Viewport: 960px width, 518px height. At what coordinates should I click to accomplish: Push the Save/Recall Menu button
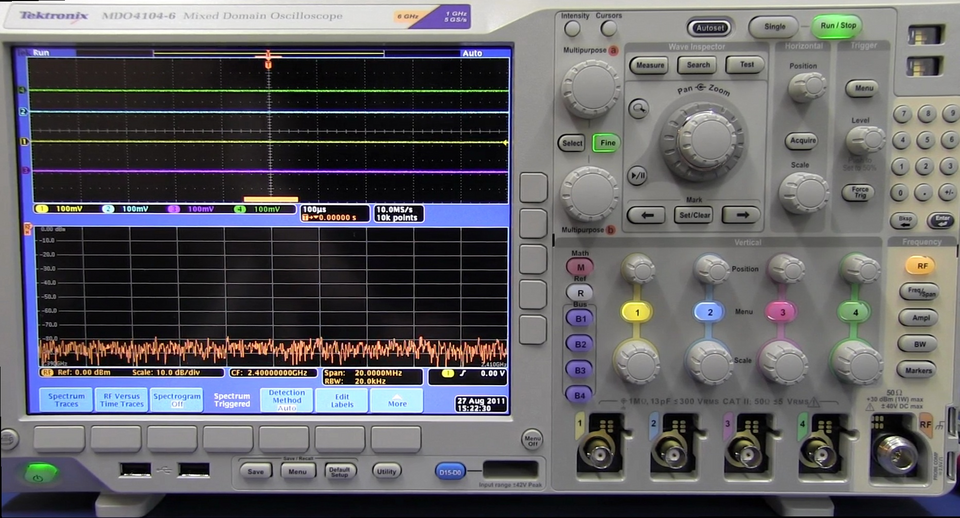pyautogui.click(x=297, y=471)
